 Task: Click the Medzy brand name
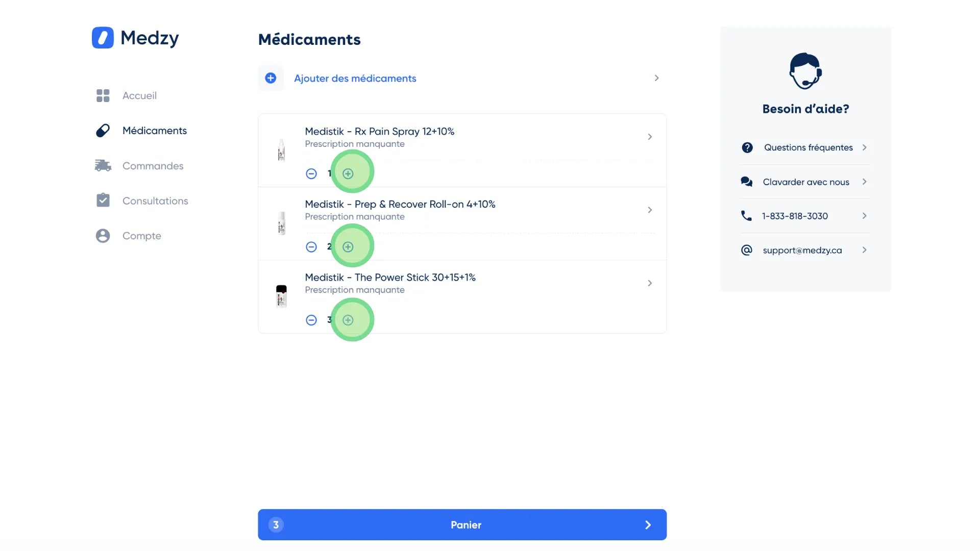(x=150, y=38)
